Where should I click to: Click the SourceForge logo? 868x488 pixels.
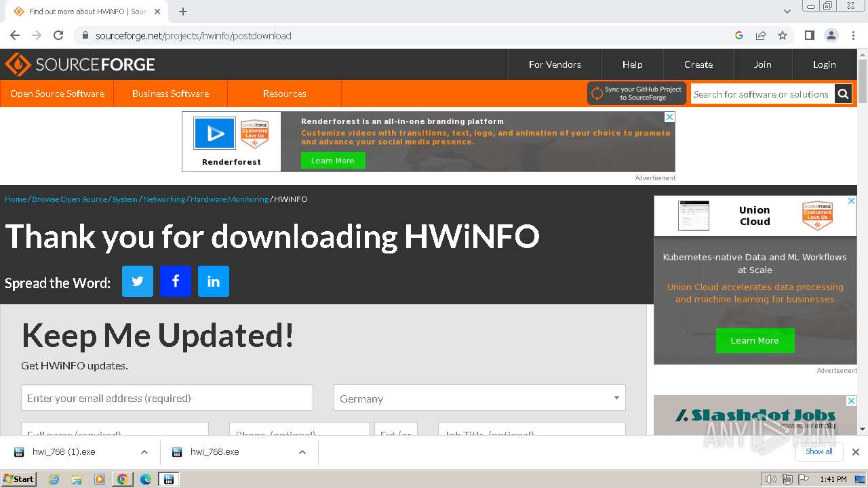pos(80,64)
